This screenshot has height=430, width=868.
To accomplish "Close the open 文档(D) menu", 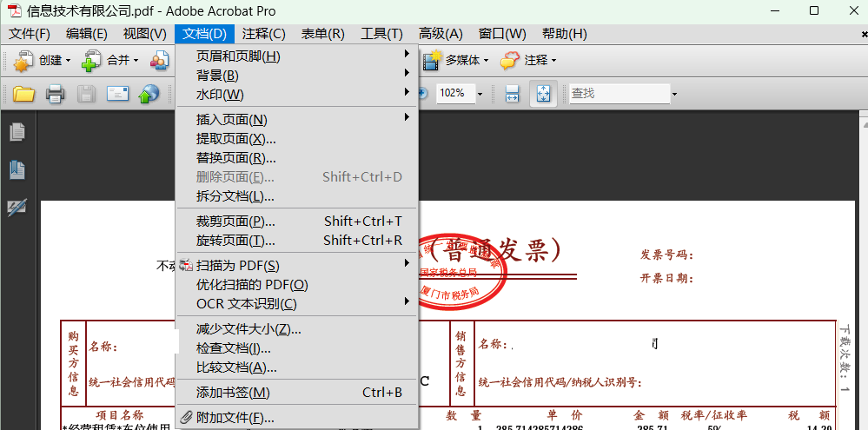I will 204,34.
